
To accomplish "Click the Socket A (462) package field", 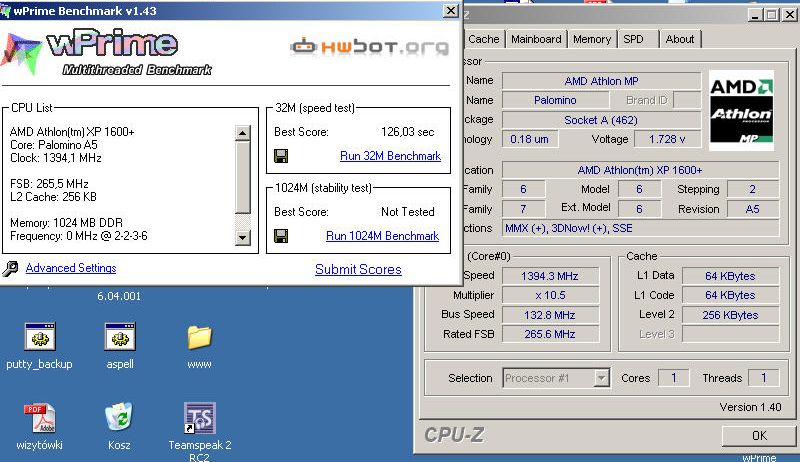I will 602,120.
